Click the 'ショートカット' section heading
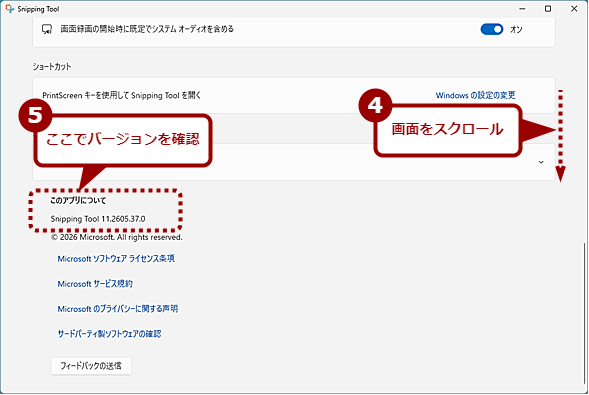Screen dimensions: 589x395 (52, 67)
